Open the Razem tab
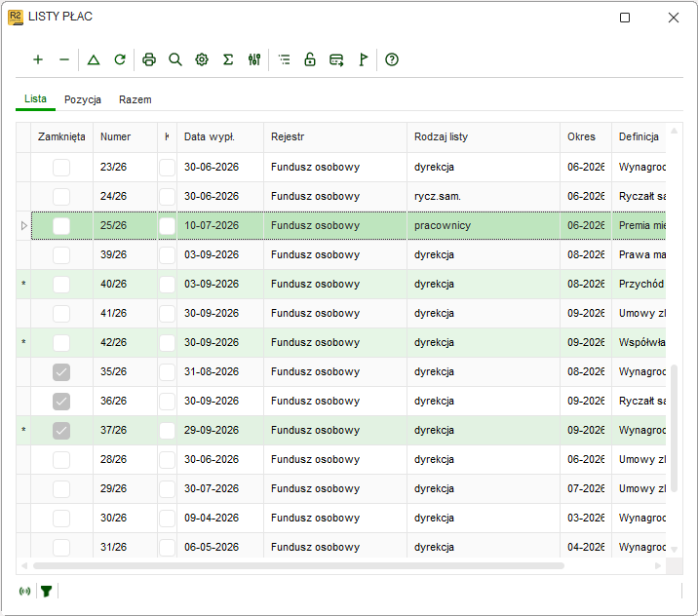This screenshot has width=698, height=616. [135, 99]
